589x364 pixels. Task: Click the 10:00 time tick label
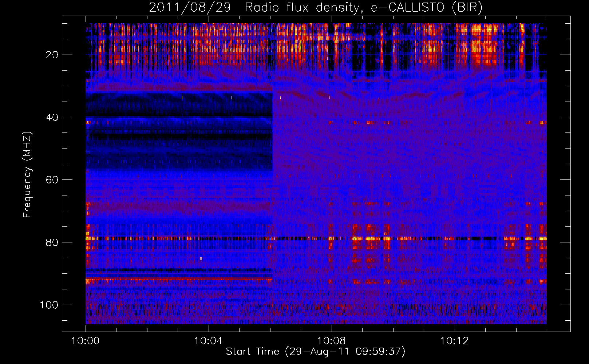86,341
